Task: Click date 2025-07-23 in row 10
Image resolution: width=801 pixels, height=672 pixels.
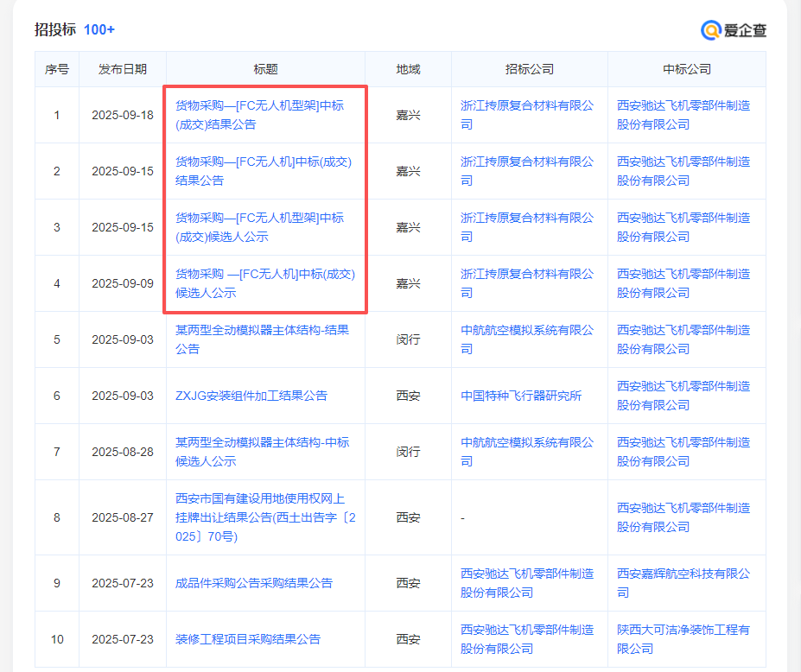Action: 123,640
